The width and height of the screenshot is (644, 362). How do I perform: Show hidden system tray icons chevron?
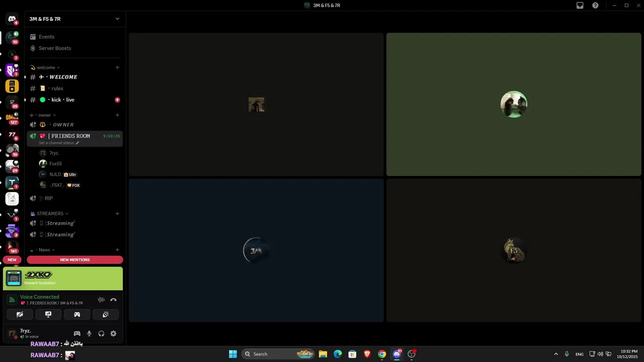tap(556, 354)
